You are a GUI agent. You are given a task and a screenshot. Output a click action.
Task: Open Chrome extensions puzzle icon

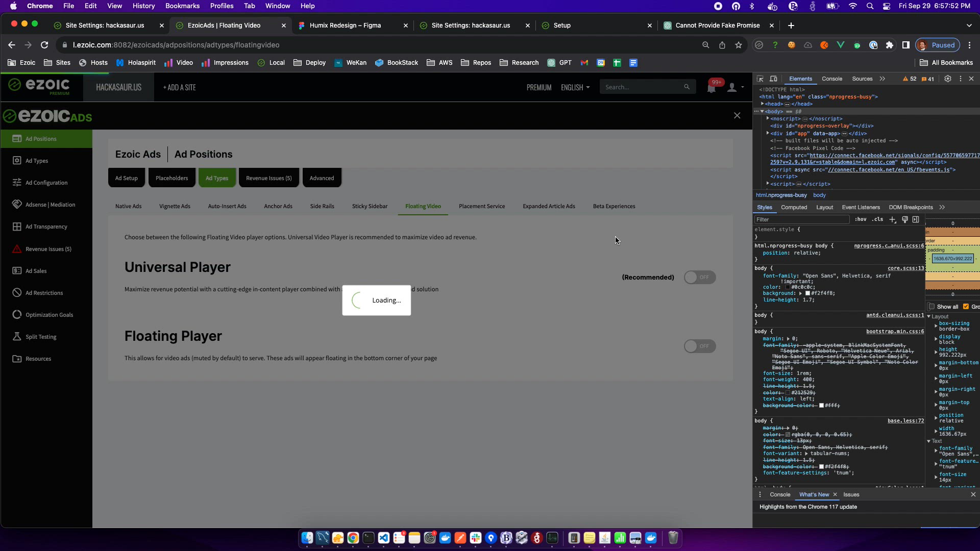[x=890, y=45]
